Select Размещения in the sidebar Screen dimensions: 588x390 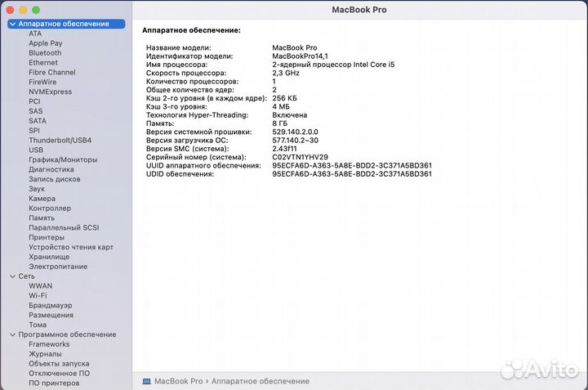pos(51,315)
